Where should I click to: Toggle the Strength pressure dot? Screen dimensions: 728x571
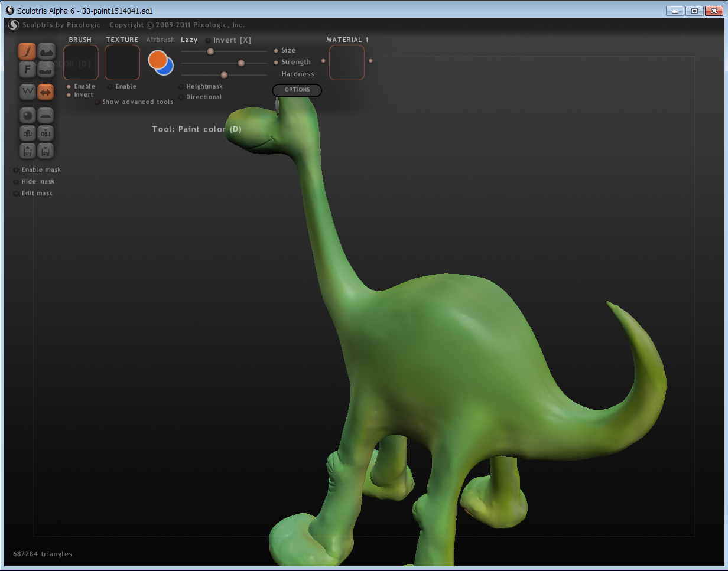coord(276,63)
